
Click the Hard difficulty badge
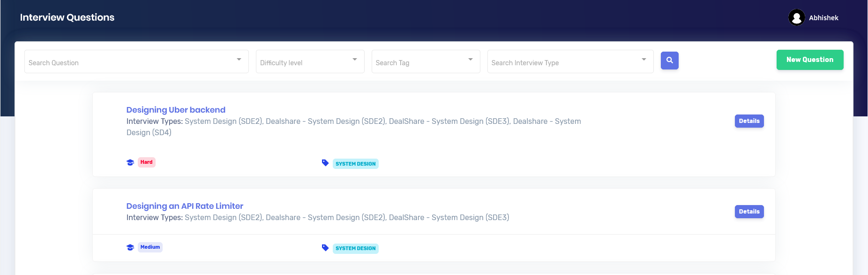(146, 162)
